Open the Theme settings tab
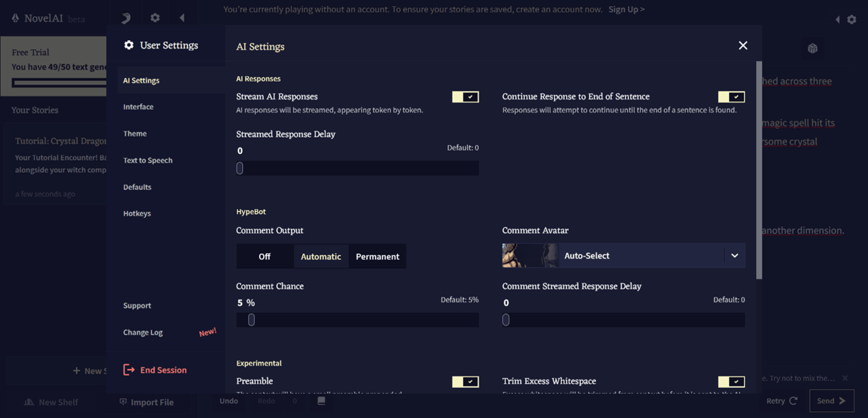868x418 pixels. click(x=135, y=134)
